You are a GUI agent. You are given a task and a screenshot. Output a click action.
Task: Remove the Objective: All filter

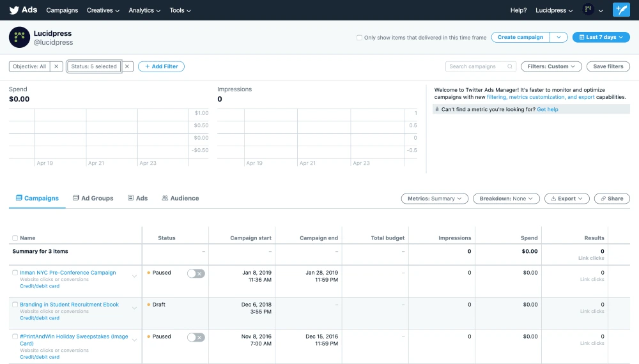coord(56,66)
